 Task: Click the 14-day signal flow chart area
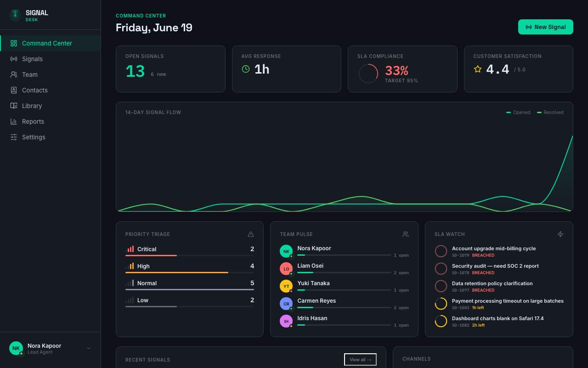[x=345, y=166]
